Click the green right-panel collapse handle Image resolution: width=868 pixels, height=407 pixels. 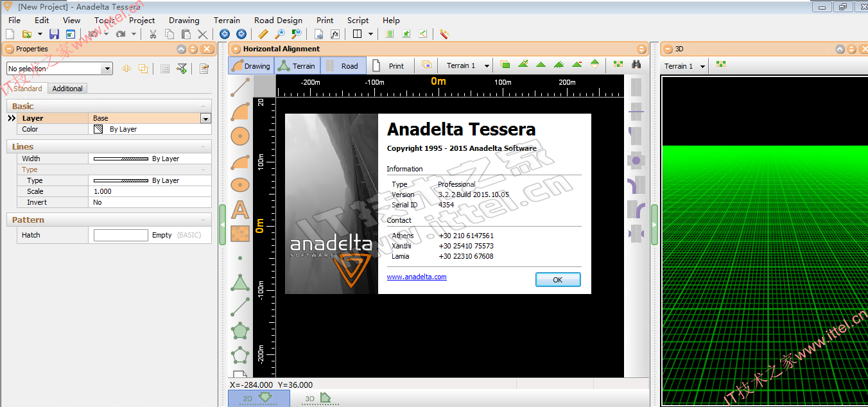coord(654,225)
